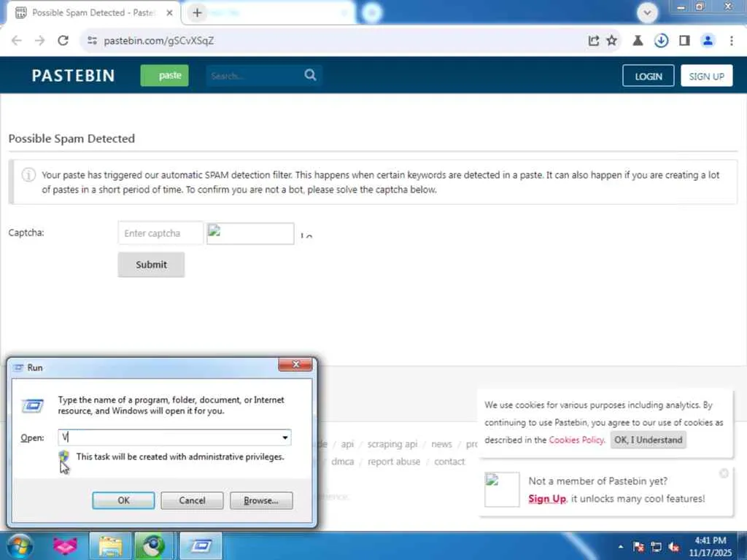The height and width of the screenshot is (560, 747).
Task: Click the address bar URL
Action: 158,41
